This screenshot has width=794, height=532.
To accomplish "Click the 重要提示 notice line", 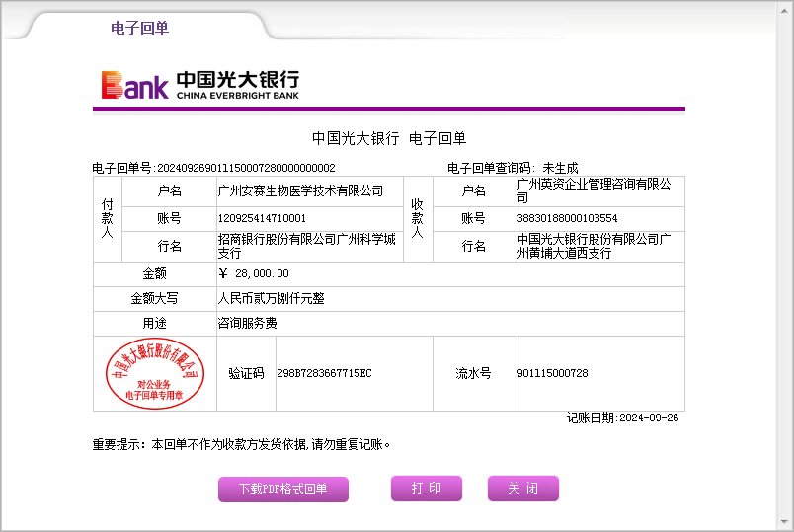I will (x=241, y=445).
